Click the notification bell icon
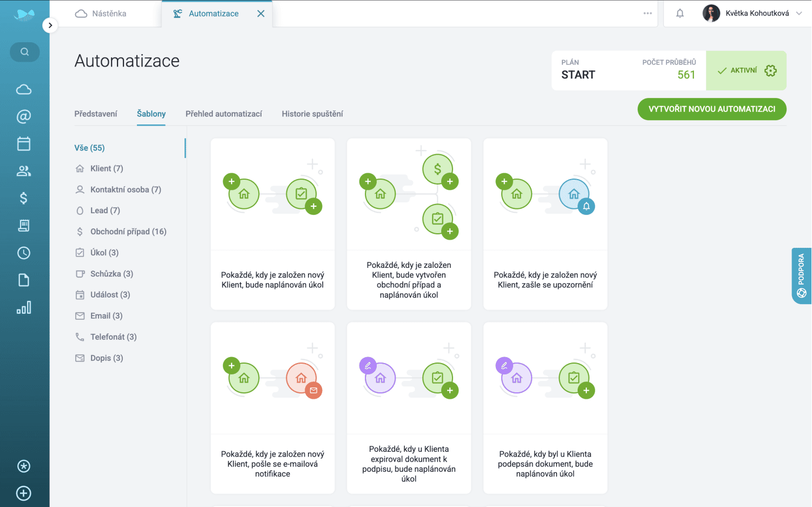812x507 pixels. (680, 14)
